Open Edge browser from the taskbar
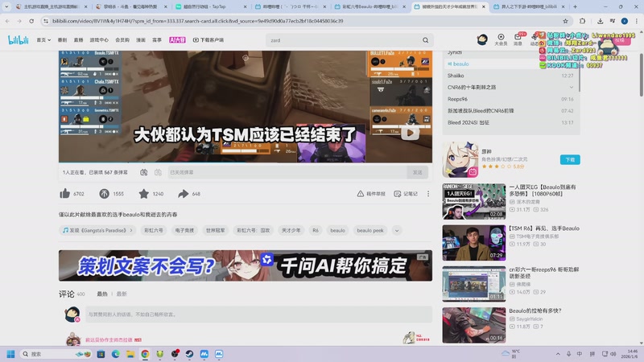 (x=115, y=354)
